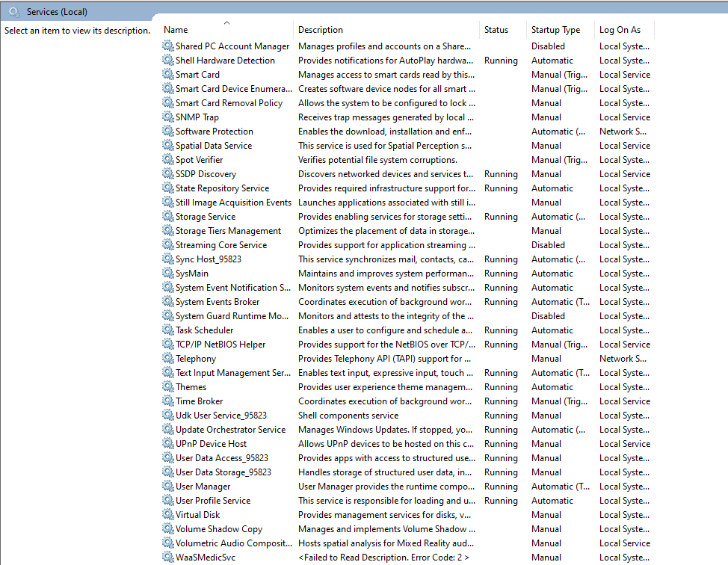The image size is (728, 565).
Task: Click the gear icon beside Shared PC Account Manager
Action: click(x=167, y=46)
